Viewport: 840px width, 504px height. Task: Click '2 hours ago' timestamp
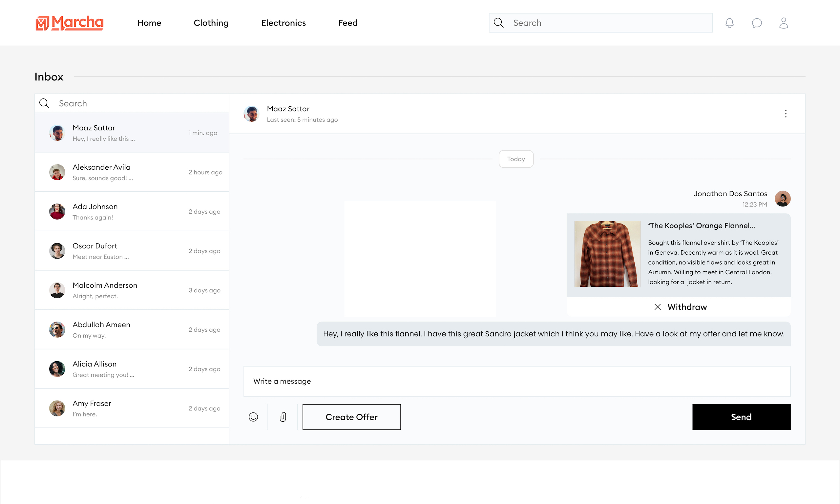click(205, 172)
